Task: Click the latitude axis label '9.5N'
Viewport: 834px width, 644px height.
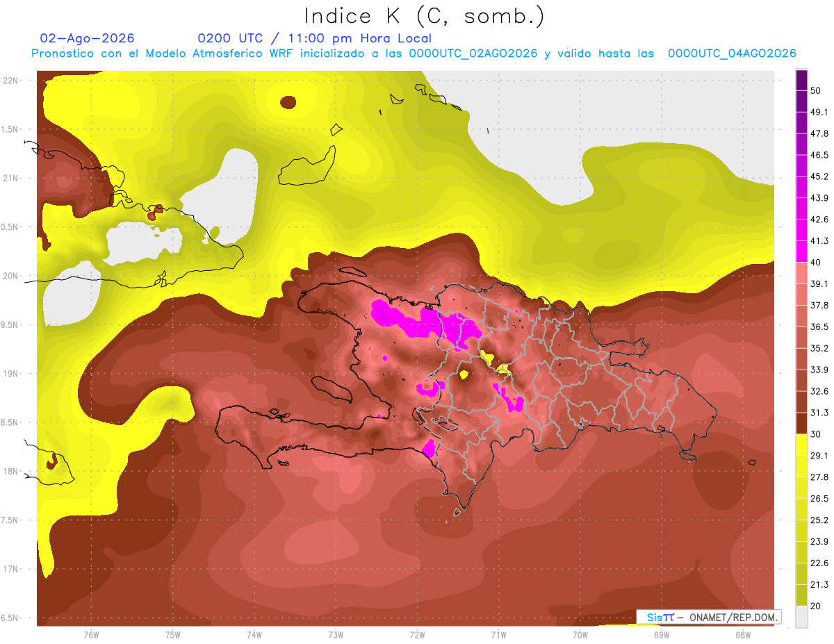Action: point(9,325)
